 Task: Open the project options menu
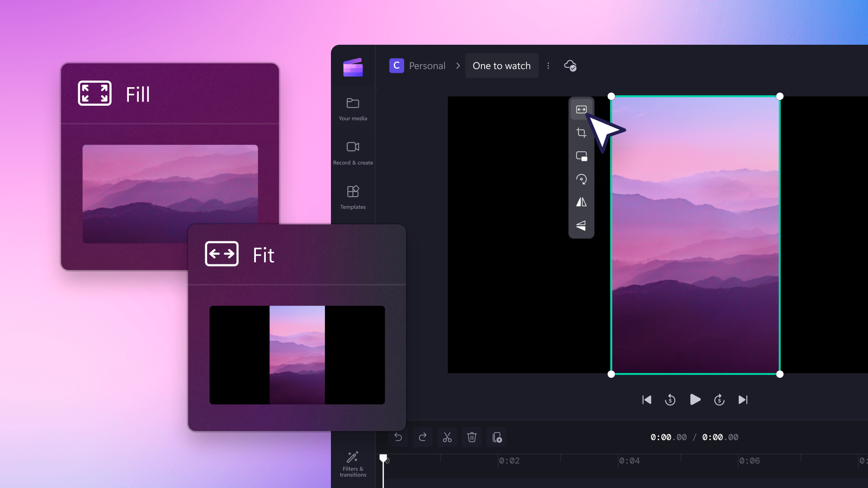(x=548, y=66)
